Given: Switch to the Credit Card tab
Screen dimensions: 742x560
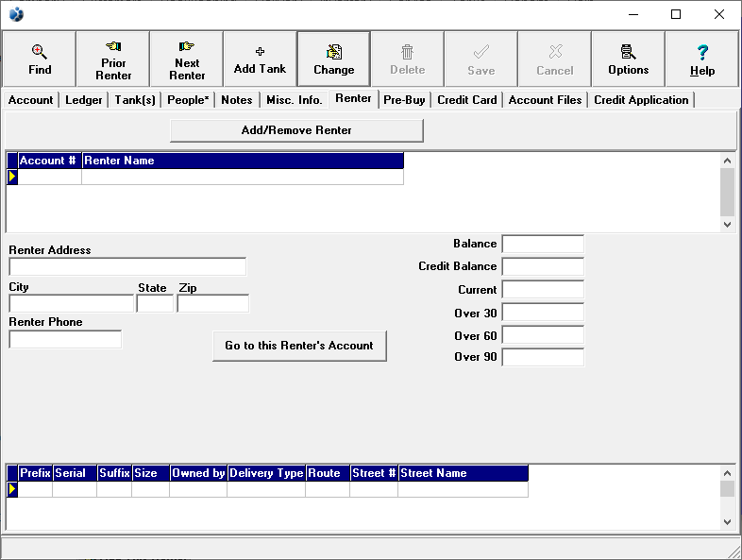Looking at the screenshot, I should click(467, 100).
